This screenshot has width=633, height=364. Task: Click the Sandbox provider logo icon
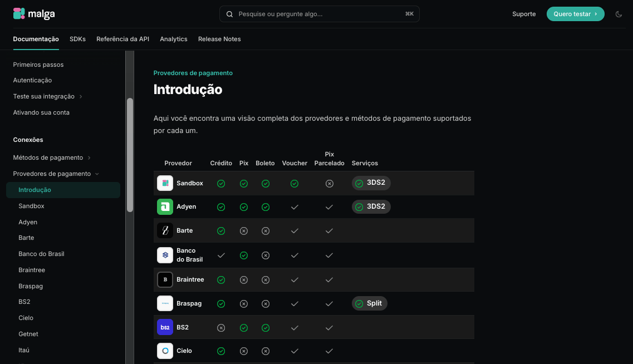165,183
